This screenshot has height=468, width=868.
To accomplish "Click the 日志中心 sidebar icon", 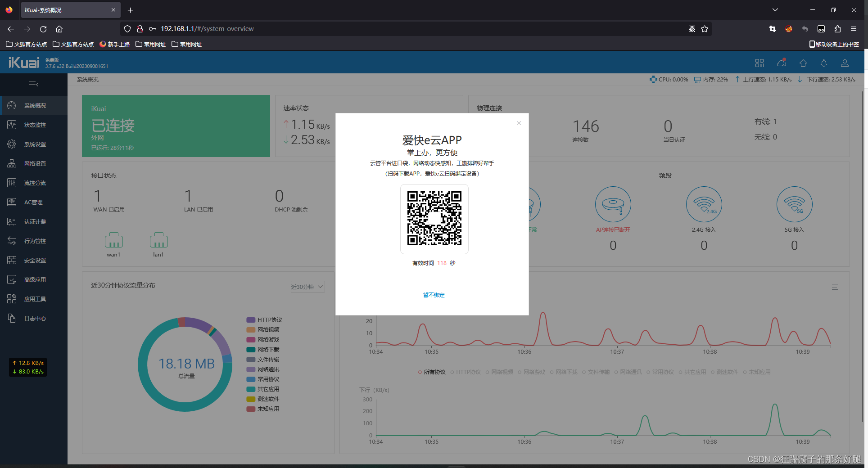I will point(12,318).
